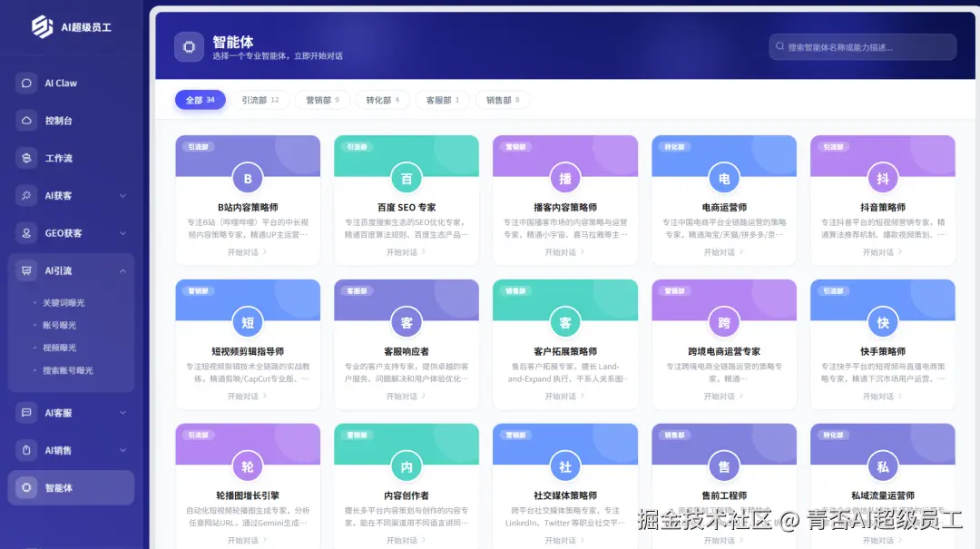Viewport: 980px width, 549px height.
Task: Collapse the AI引流 menu chevron
Action: click(x=122, y=270)
